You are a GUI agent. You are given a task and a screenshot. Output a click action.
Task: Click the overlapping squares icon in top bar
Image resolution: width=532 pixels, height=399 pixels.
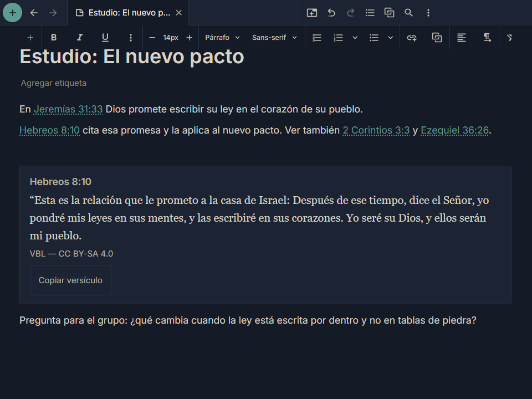[389, 13]
